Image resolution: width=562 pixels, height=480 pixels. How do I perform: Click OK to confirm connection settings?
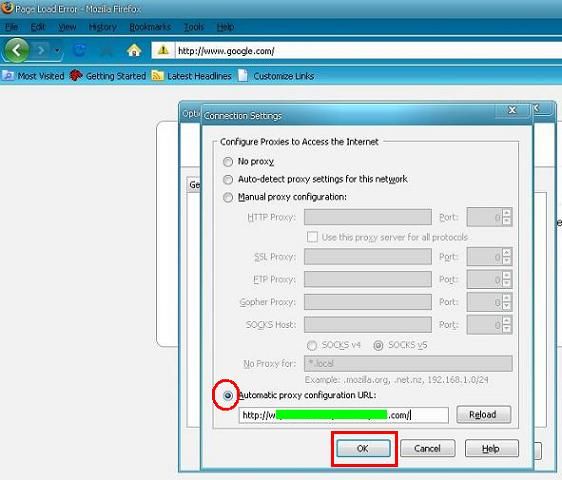coord(363,448)
